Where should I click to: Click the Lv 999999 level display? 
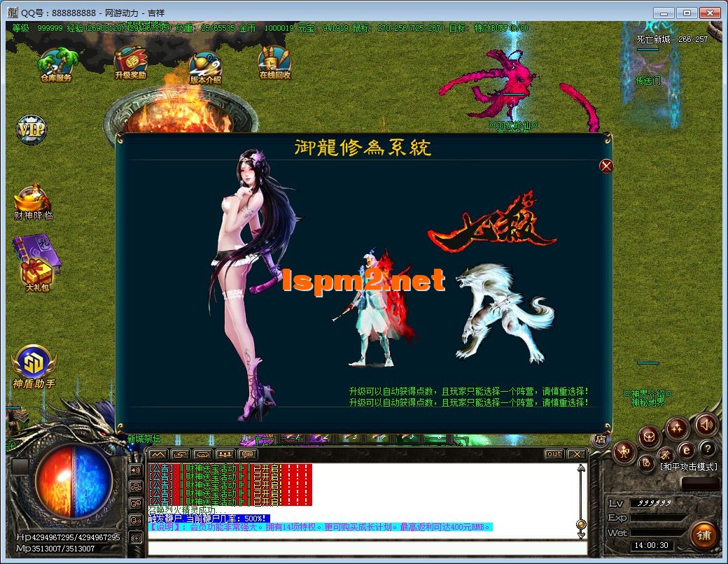654,502
